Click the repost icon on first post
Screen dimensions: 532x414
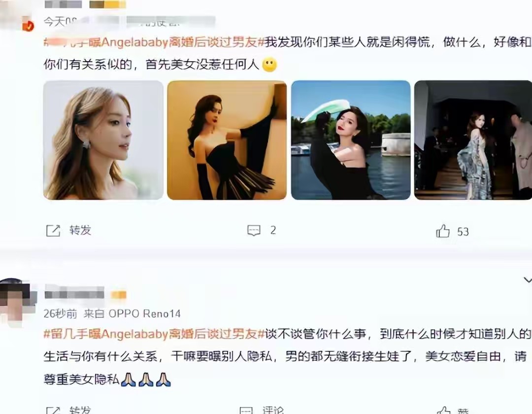point(53,231)
